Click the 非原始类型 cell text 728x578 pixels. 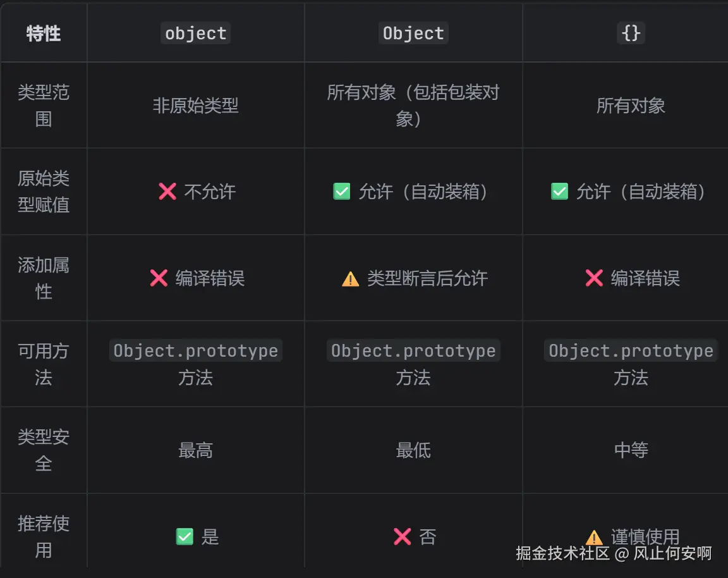(196, 106)
